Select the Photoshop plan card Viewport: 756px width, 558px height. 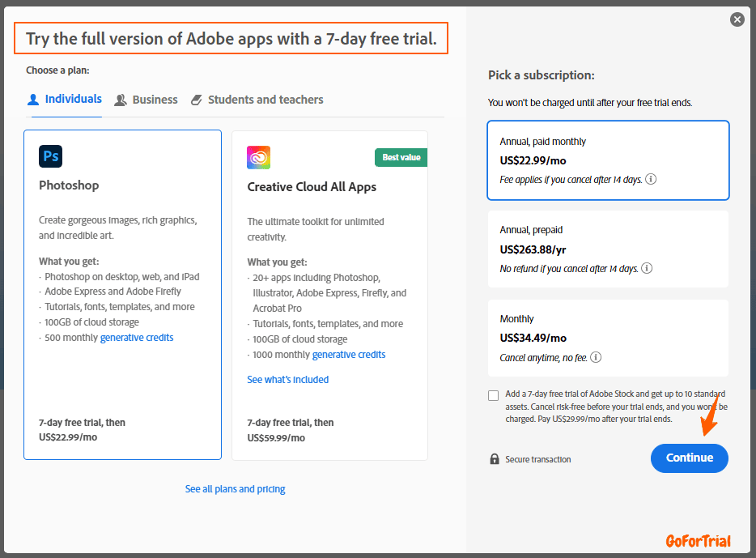[122, 295]
